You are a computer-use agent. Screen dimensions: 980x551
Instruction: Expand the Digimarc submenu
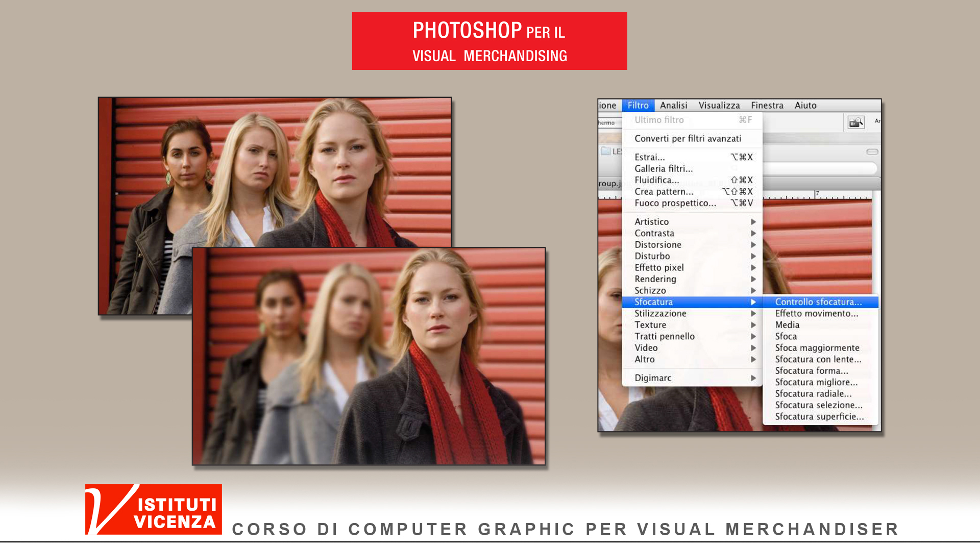click(x=692, y=378)
